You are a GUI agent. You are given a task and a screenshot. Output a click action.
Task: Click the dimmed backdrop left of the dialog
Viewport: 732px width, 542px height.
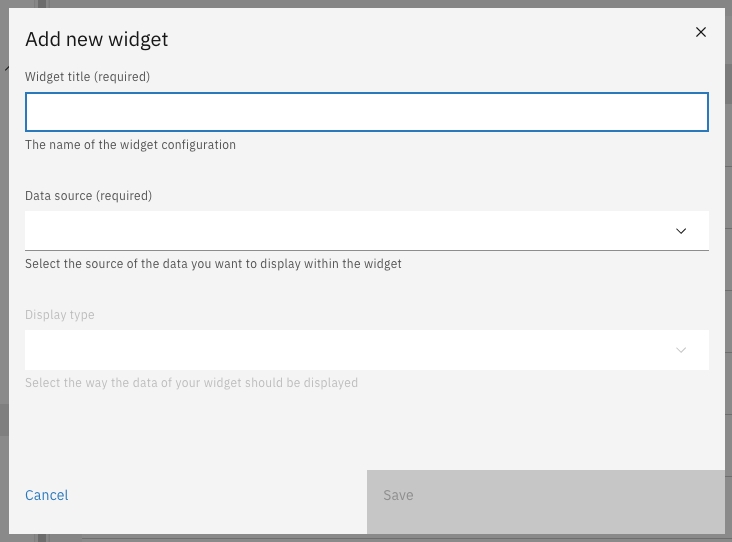(x=4, y=300)
